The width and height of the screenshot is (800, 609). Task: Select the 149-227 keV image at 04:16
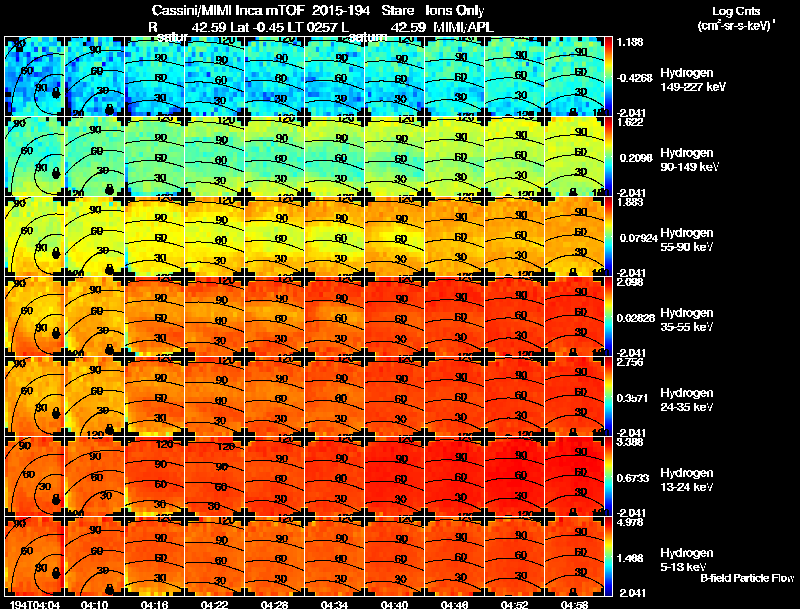154,76
